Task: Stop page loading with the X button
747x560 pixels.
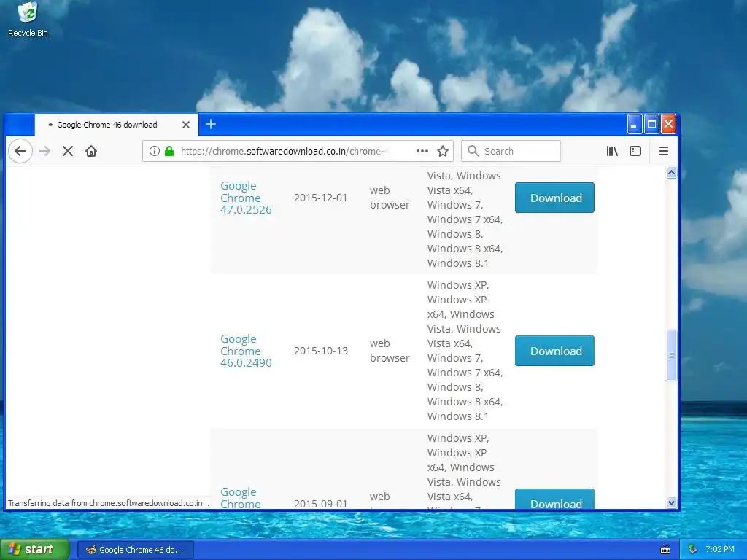Action: [x=68, y=152]
